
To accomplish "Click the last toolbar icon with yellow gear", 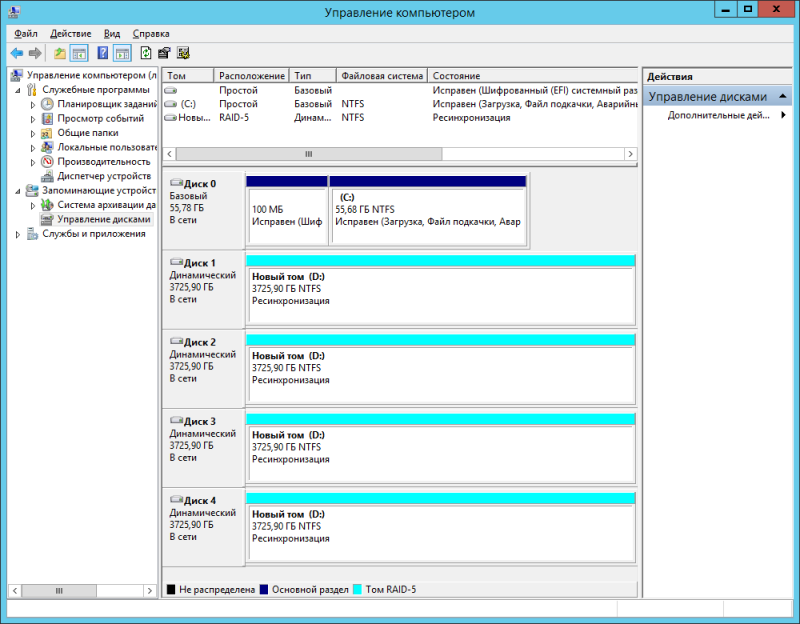I will pyautogui.click(x=183, y=53).
